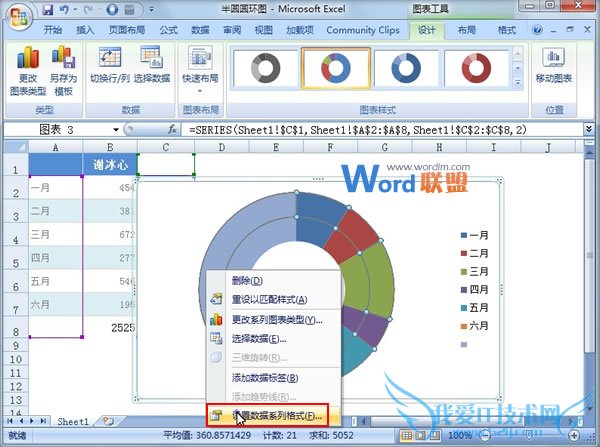Click 另存为模板 save template icon
This screenshot has height=447, width=600.
[x=64, y=57]
